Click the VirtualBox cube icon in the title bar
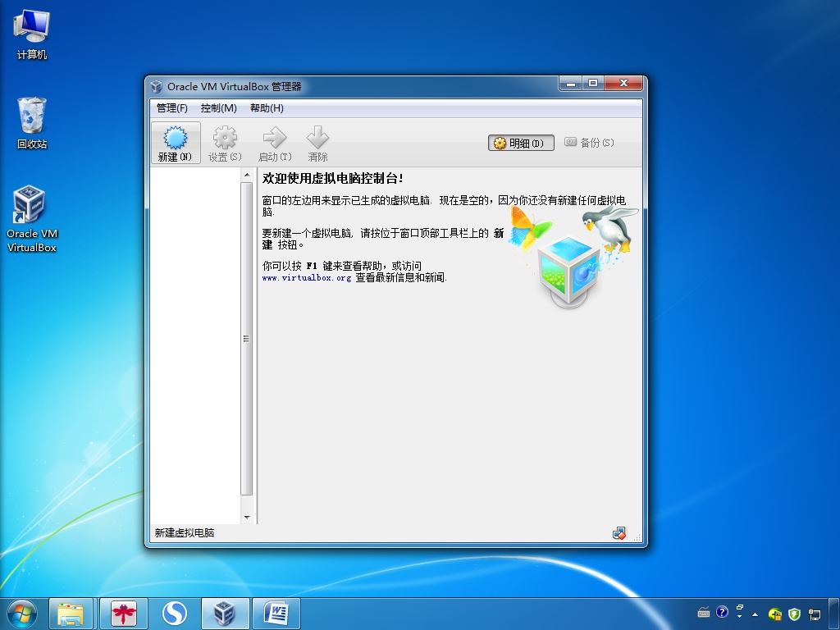The image size is (840, 630). pyautogui.click(x=157, y=86)
